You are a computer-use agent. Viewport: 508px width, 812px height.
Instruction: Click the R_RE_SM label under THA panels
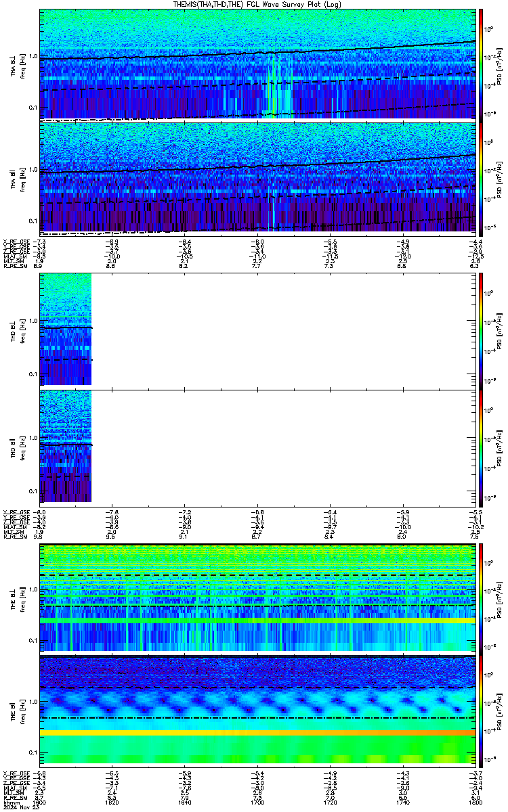(x=15, y=267)
